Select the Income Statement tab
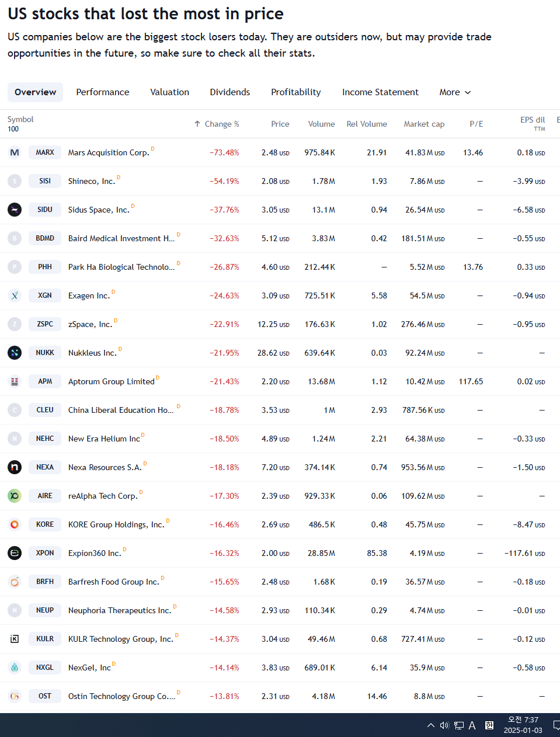Image resolution: width=560 pixels, height=737 pixels. (380, 92)
